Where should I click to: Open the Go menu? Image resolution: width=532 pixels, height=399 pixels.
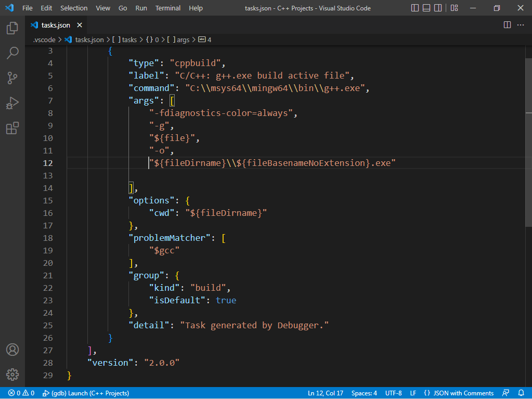coord(123,8)
